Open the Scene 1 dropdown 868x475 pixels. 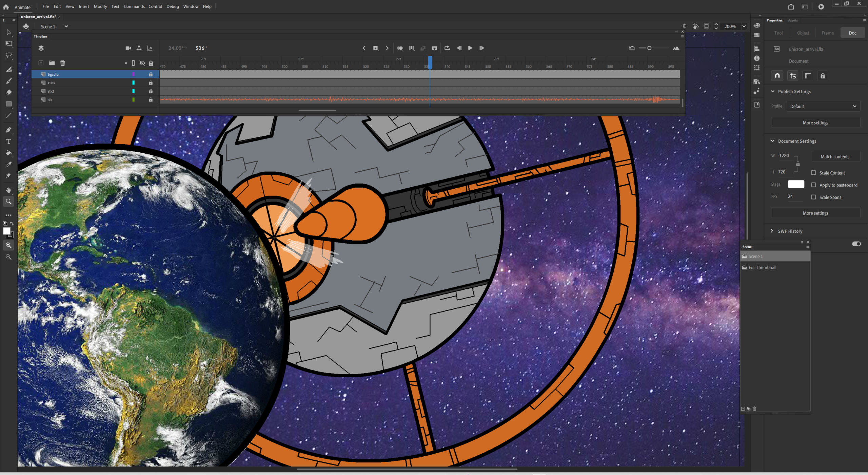pyautogui.click(x=66, y=26)
